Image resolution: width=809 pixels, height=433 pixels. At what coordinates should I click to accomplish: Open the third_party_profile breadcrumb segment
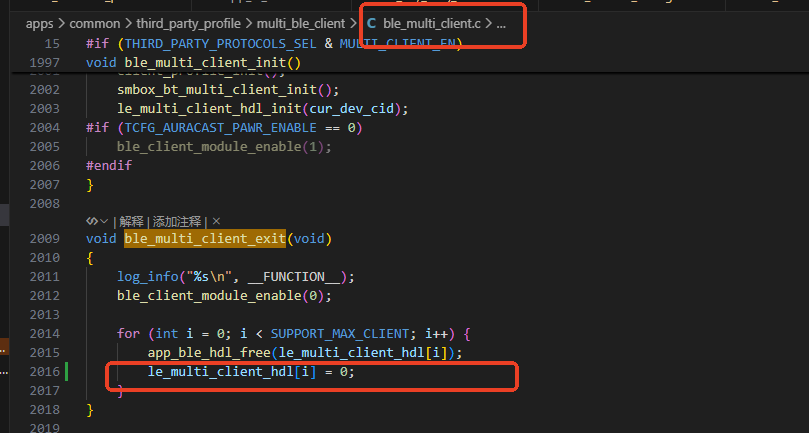188,24
